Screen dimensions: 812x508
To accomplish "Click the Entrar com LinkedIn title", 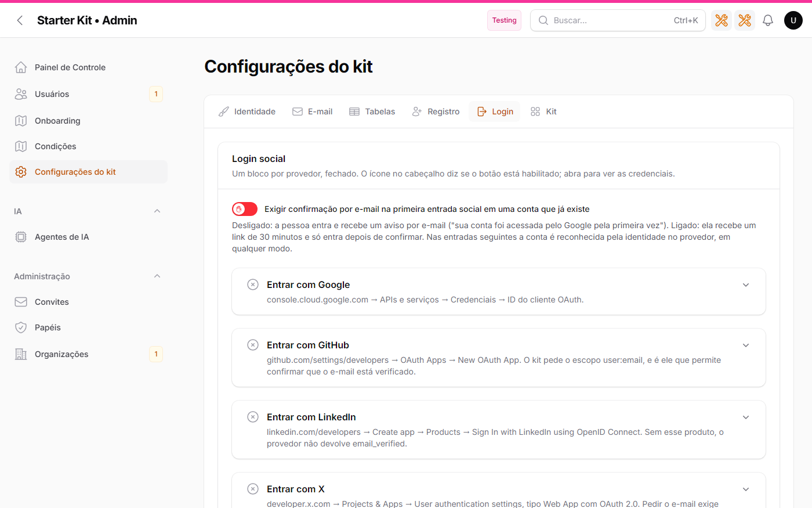I will [311, 417].
